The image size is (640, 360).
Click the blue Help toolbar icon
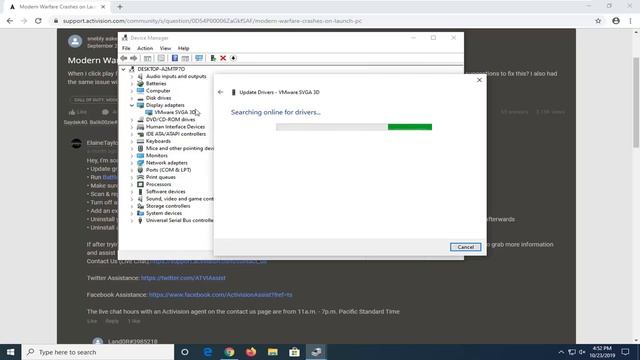[x=175, y=58]
